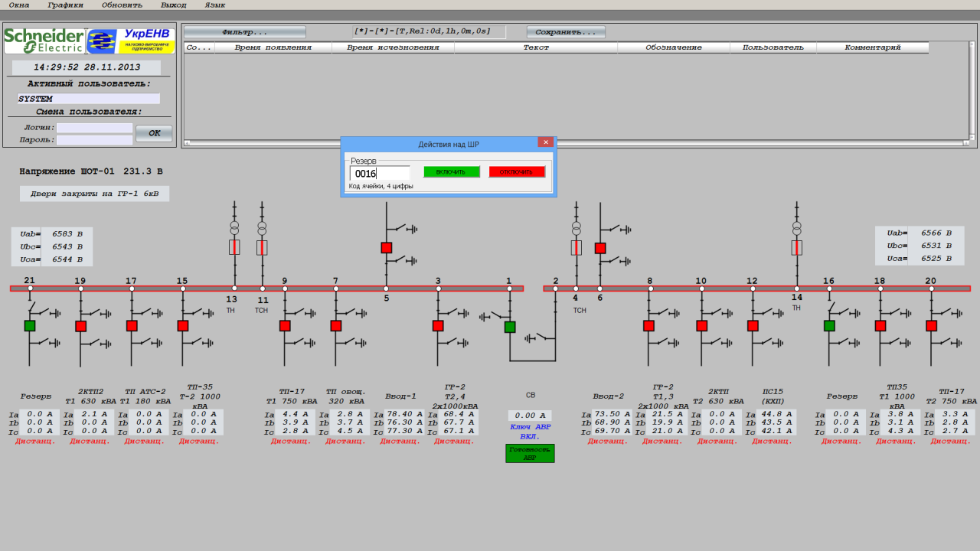Select red breaker of Ввод-1 cell 3
Screen dimensions: 980x551
pyautogui.click(x=438, y=326)
